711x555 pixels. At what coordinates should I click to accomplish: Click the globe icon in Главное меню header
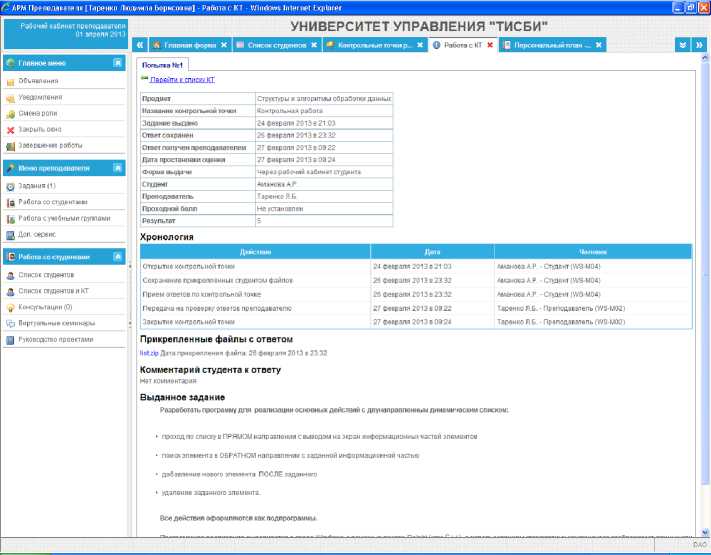pos(11,63)
